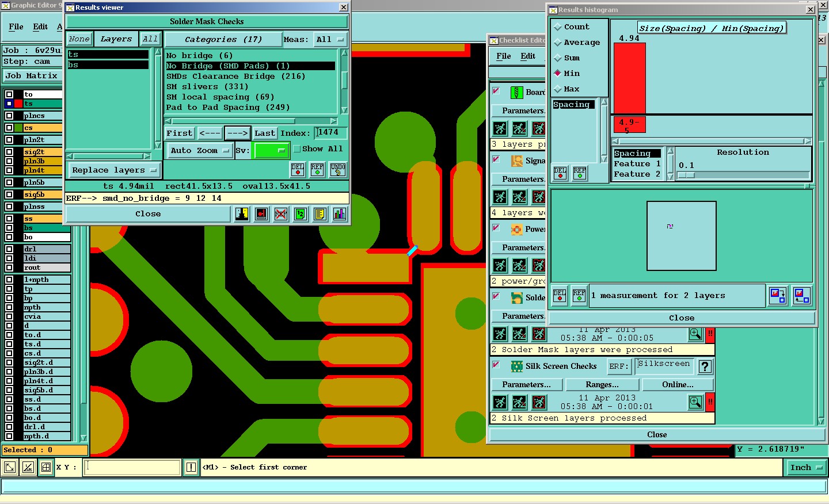Click the DEL icon in Results viewer
The height and width of the screenshot is (504, 829).
tap(298, 169)
